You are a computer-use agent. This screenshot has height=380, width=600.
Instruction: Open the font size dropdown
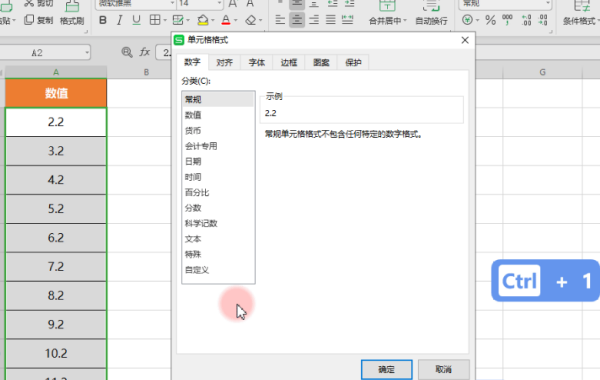coord(219,3)
